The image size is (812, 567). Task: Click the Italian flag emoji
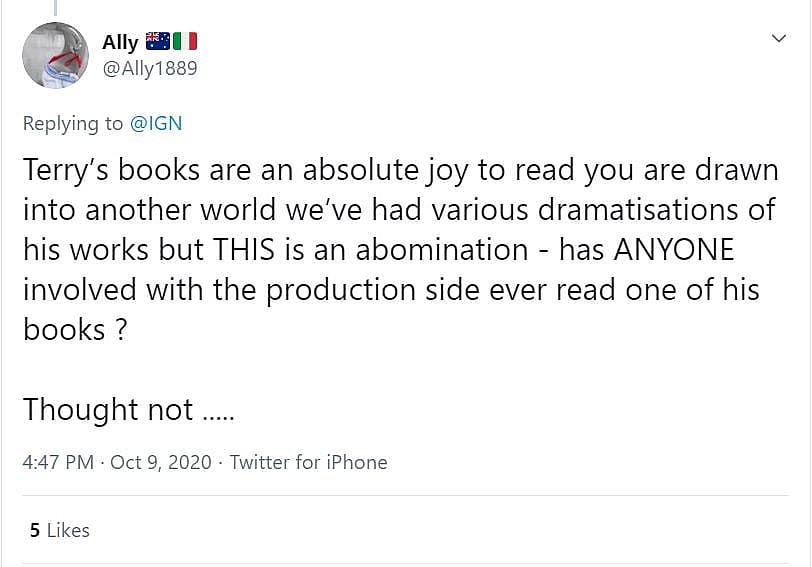click(x=185, y=41)
